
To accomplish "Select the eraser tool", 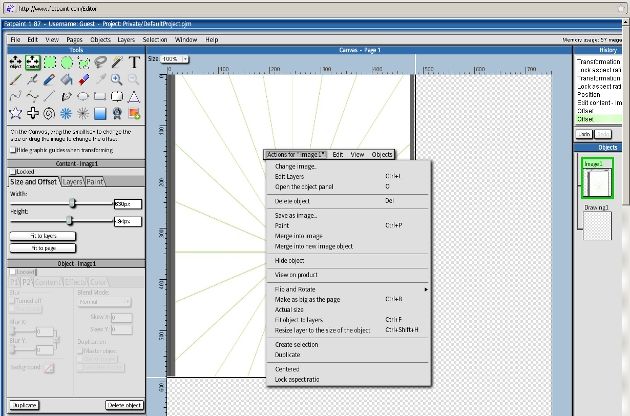I will tap(84, 79).
